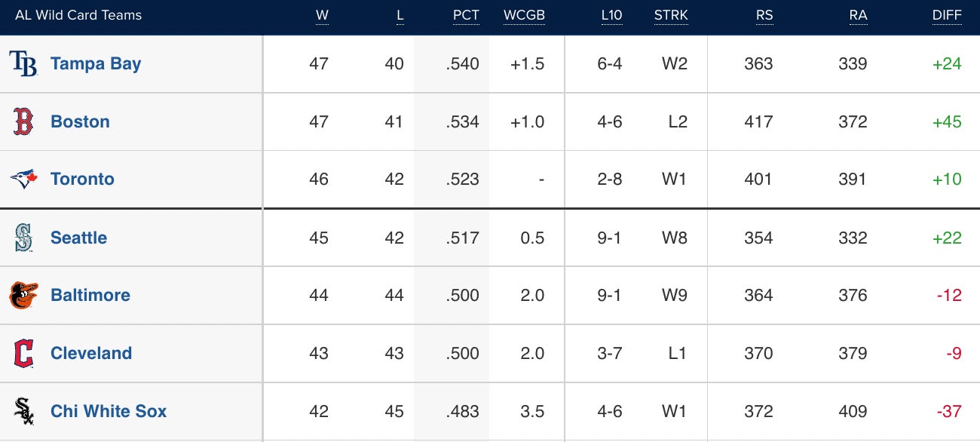Open the Cleveland team link
The width and height of the screenshot is (980, 442).
(x=91, y=353)
